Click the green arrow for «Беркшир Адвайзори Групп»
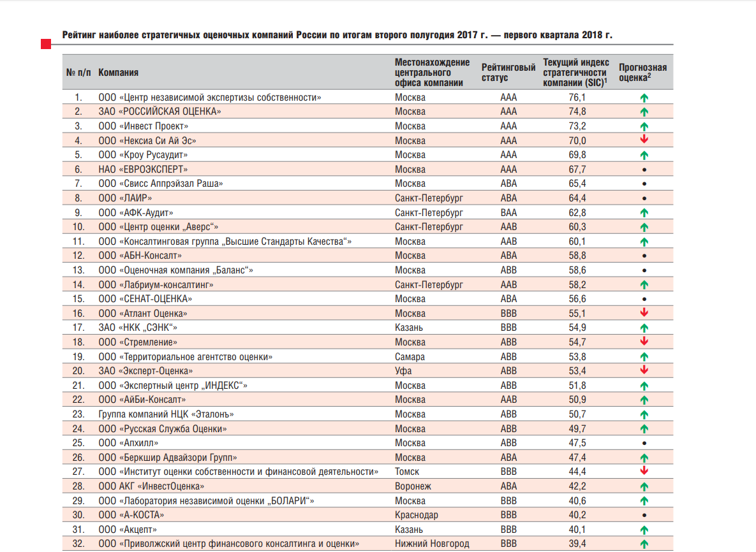This screenshot has width=756, height=552. coord(644,458)
